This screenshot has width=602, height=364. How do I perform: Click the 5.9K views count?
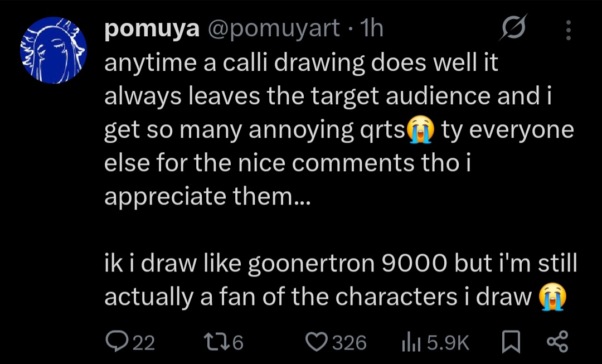coord(448,343)
